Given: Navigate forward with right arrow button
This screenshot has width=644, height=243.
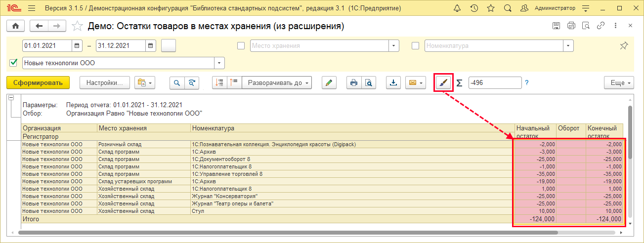Looking at the screenshot, I should click(x=57, y=26).
